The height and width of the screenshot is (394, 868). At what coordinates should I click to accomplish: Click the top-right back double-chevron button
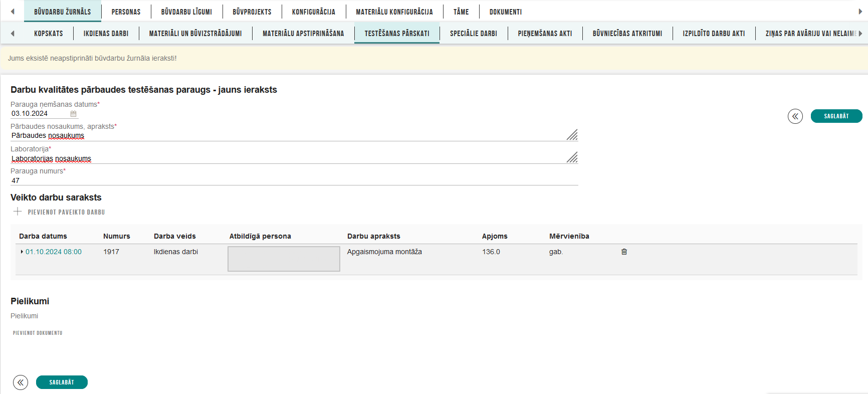[795, 116]
